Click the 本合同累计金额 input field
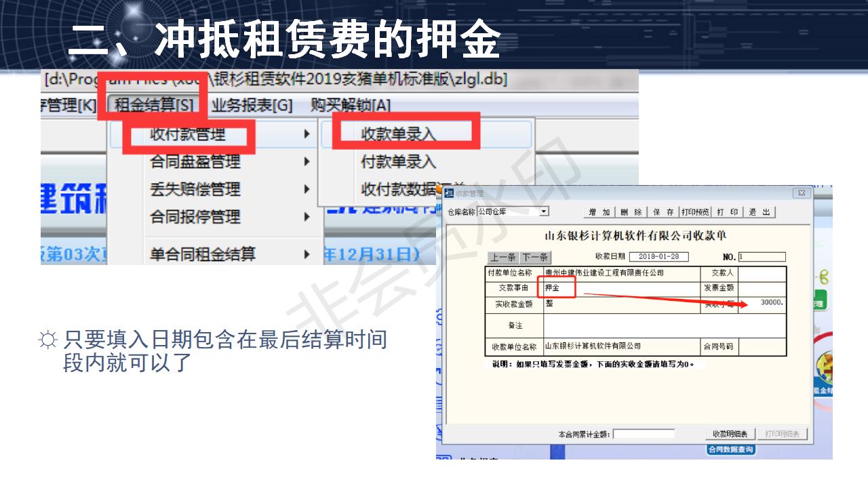Viewport: 868px width, 488px height. (x=644, y=434)
